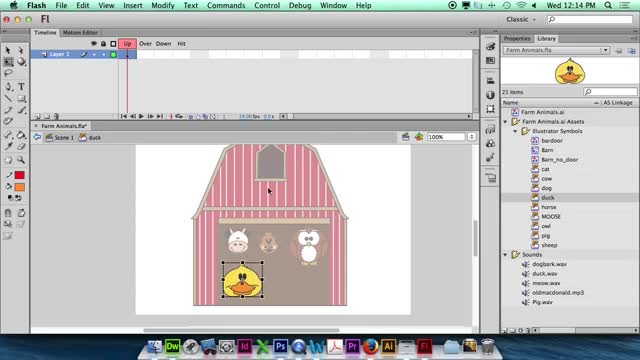Open the Commands menu
This screenshot has width=640, height=360.
226,5
